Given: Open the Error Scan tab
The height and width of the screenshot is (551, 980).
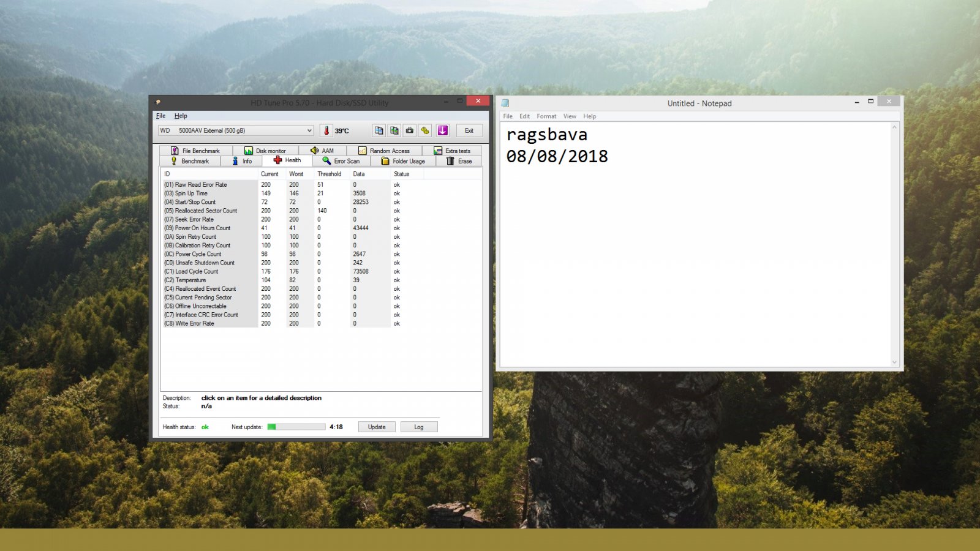Looking at the screenshot, I should click(x=341, y=161).
